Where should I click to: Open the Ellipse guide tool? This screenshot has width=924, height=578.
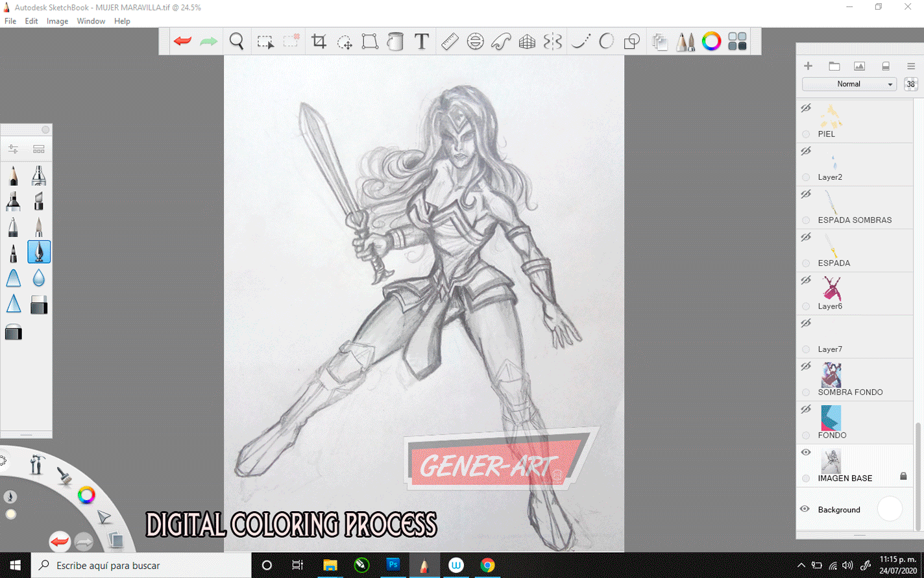point(475,42)
